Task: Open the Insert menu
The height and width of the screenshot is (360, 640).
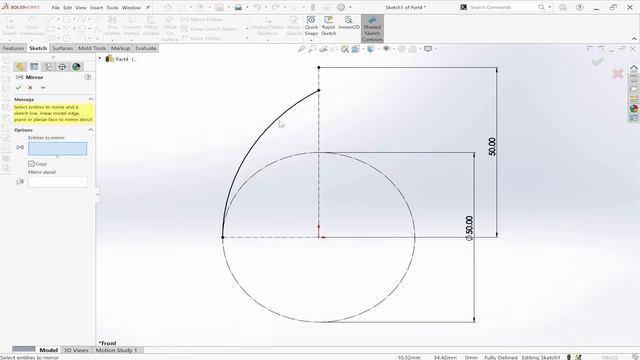Action: pyautogui.click(x=96, y=8)
